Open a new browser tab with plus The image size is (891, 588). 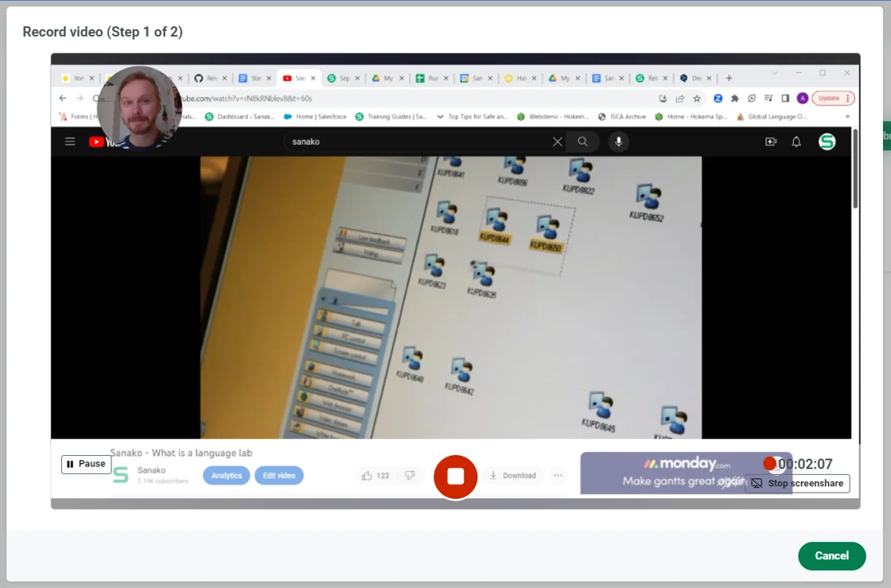tap(729, 78)
